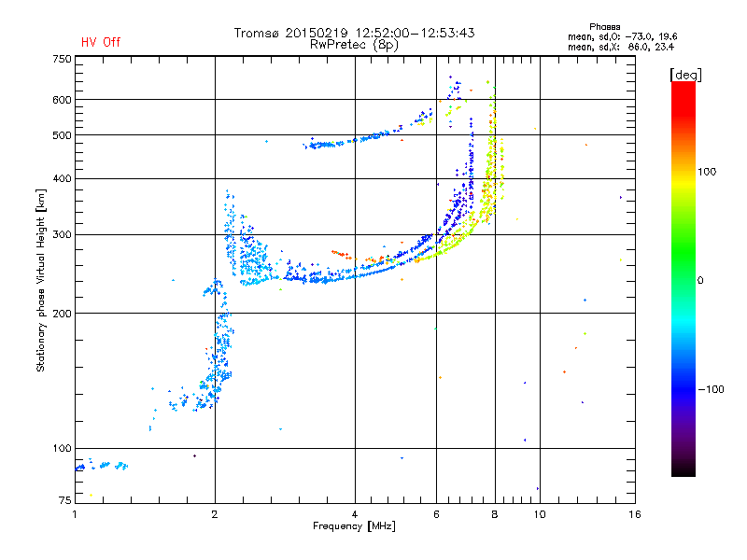This screenshot has width=747, height=560.
Task: Click the '16' frequency axis tick label
Action: point(635,514)
